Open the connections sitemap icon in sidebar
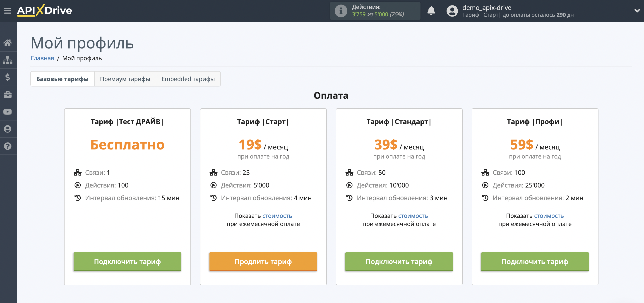This screenshot has height=303, width=644. pos(8,60)
